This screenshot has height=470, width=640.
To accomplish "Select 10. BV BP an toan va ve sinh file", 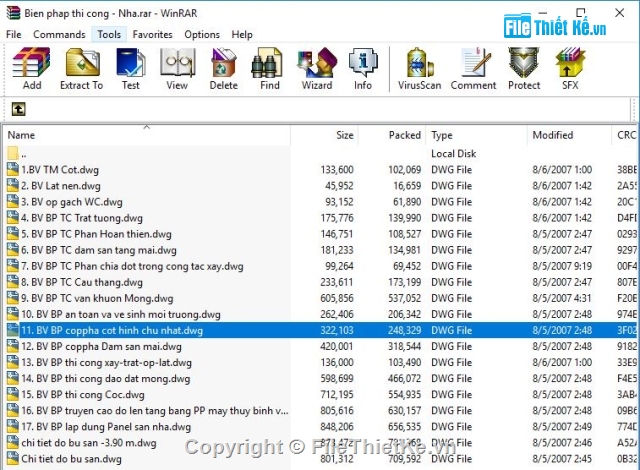I will 121,314.
